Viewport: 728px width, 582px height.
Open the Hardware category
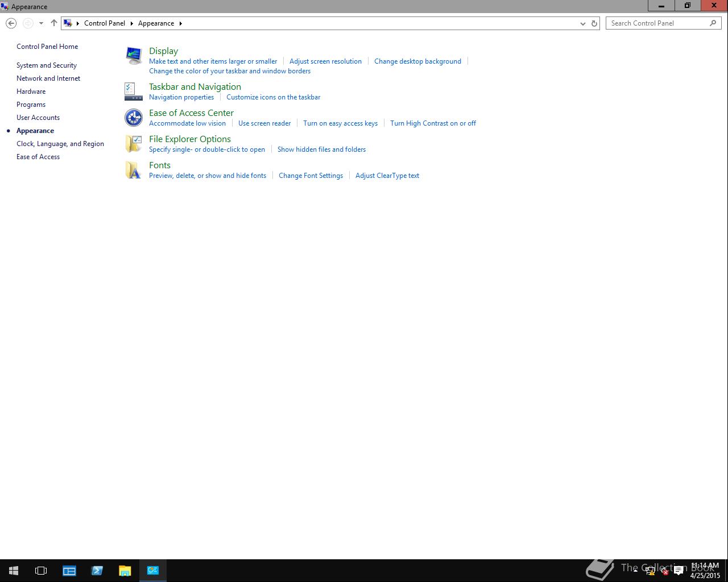[31, 92]
